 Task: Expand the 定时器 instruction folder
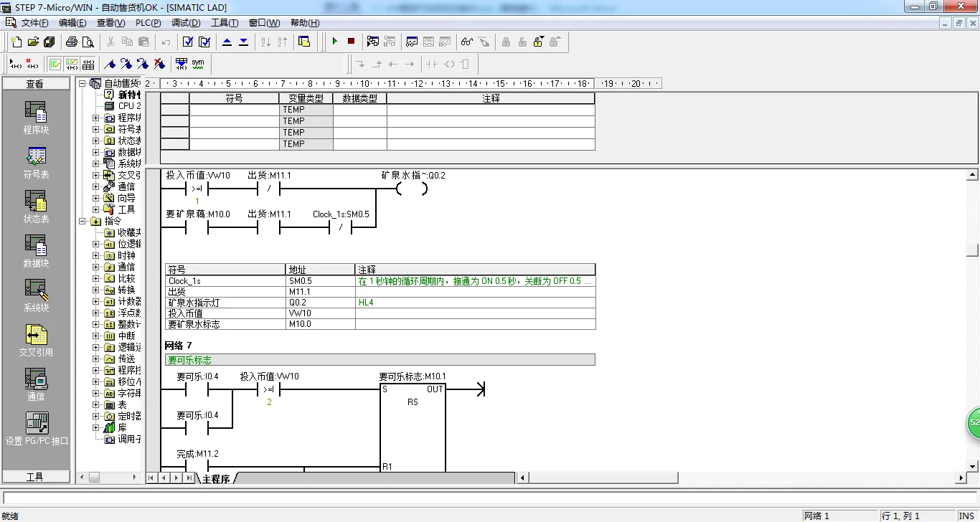(96, 416)
